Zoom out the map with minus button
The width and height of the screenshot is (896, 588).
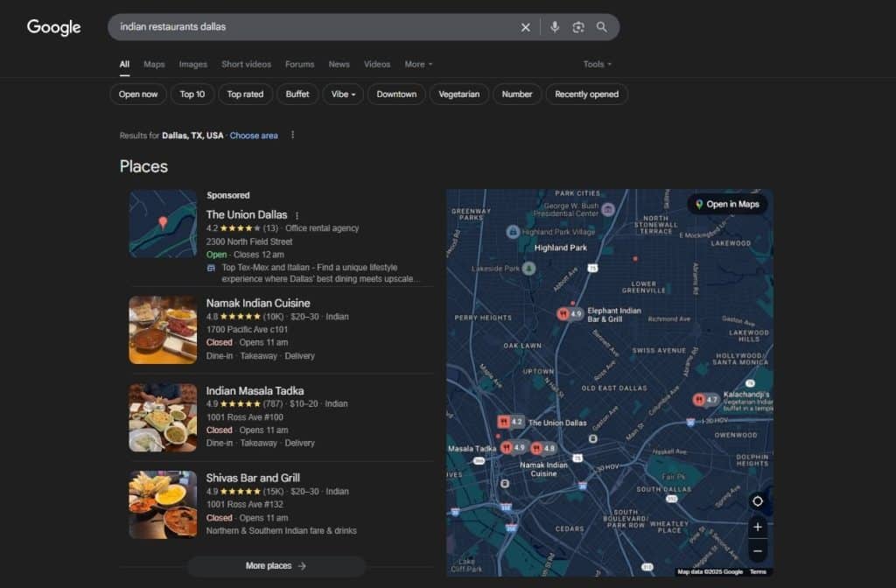pyautogui.click(x=757, y=551)
